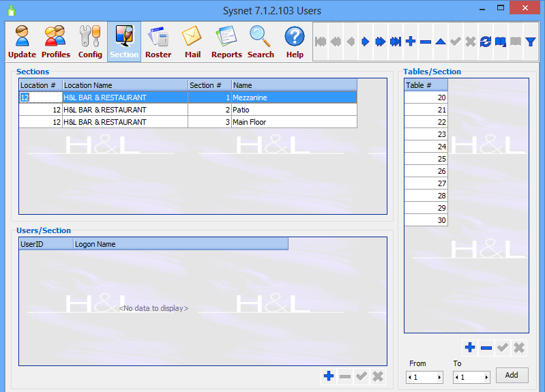This screenshot has width=545, height=392.
Task: Click the Table # column header
Action: [426, 85]
